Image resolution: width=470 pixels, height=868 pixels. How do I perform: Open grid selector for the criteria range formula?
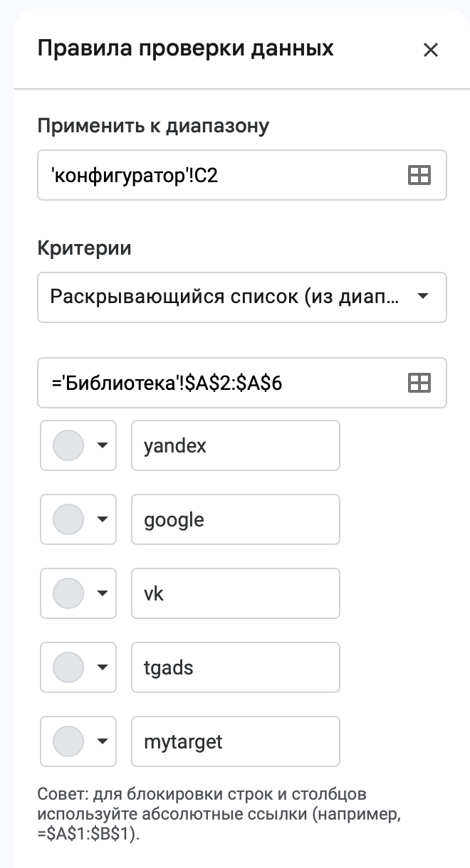[x=419, y=383]
